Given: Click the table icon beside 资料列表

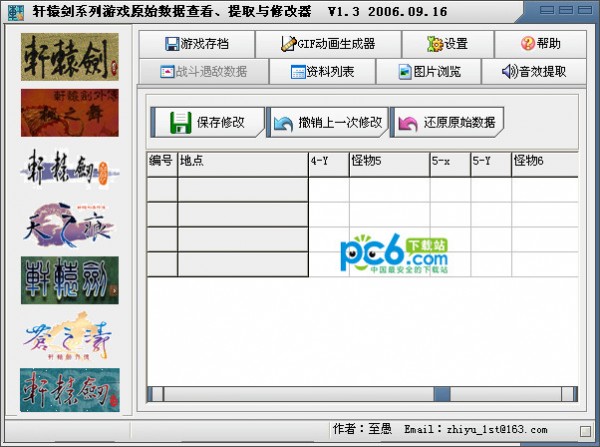Looking at the screenshot, I should coord(298,72).
